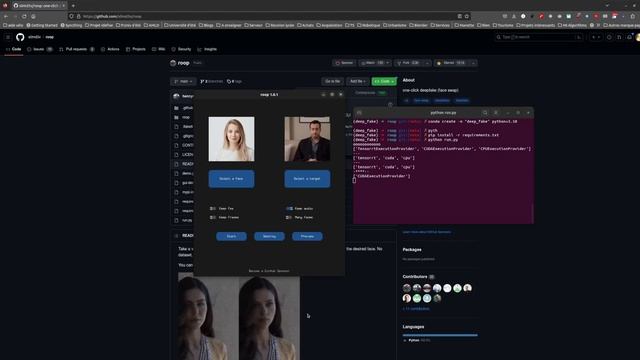Image resolution: width=640 pixels, height=360 pixels.
Task: Click the README file icon in file list
Action: click(x=176, y=164)
